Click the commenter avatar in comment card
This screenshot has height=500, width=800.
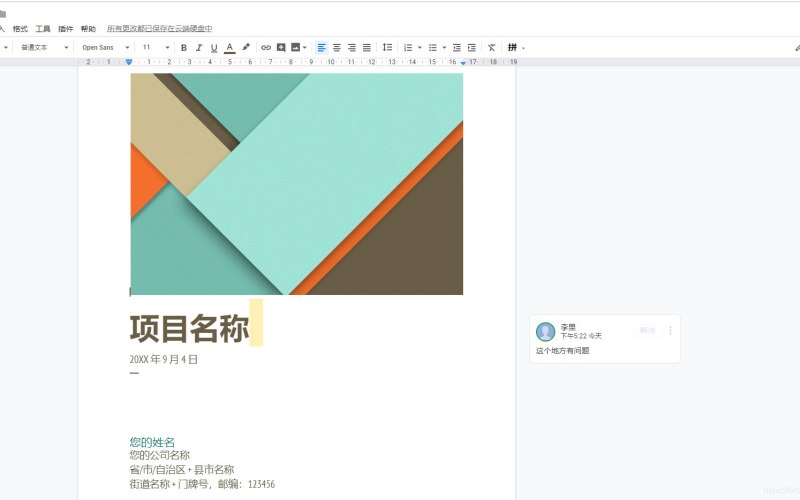[545, 332]
